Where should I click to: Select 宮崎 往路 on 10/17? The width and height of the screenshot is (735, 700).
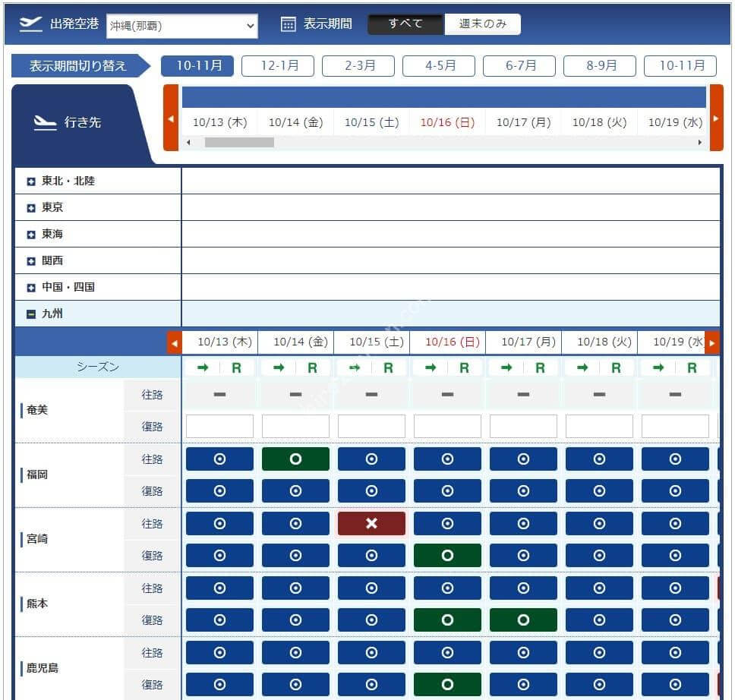[524, 523]
